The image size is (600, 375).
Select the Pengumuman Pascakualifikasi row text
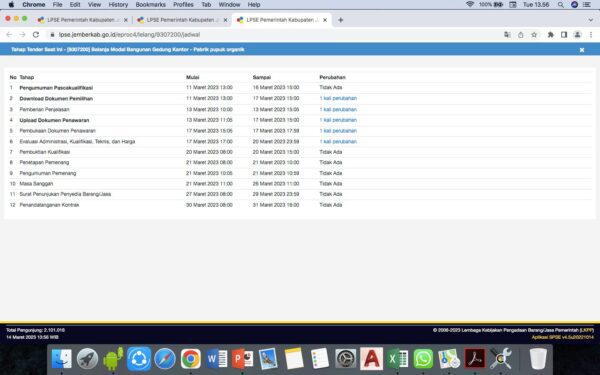56,88
